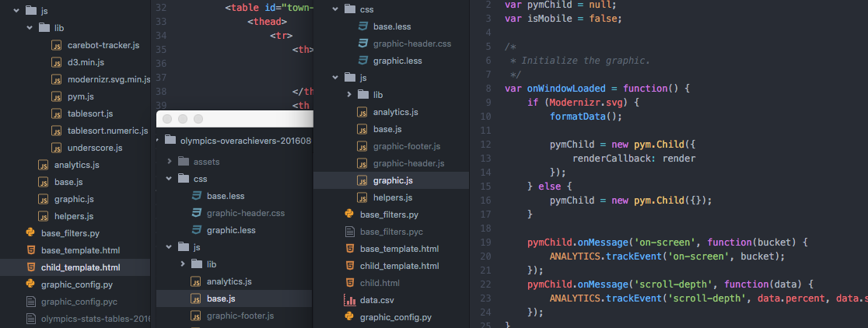Click the binary file icon for graphic_config.pyc

(30, 302)
